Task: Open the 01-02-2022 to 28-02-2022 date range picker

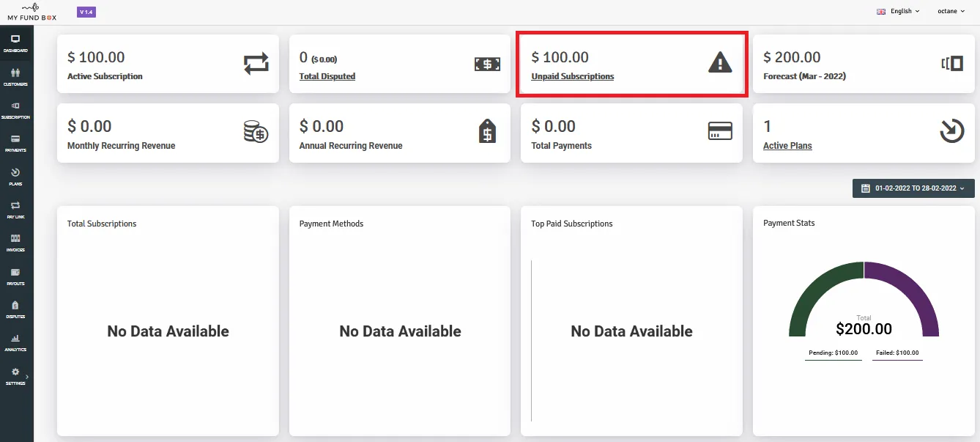Action: [913, 188]
